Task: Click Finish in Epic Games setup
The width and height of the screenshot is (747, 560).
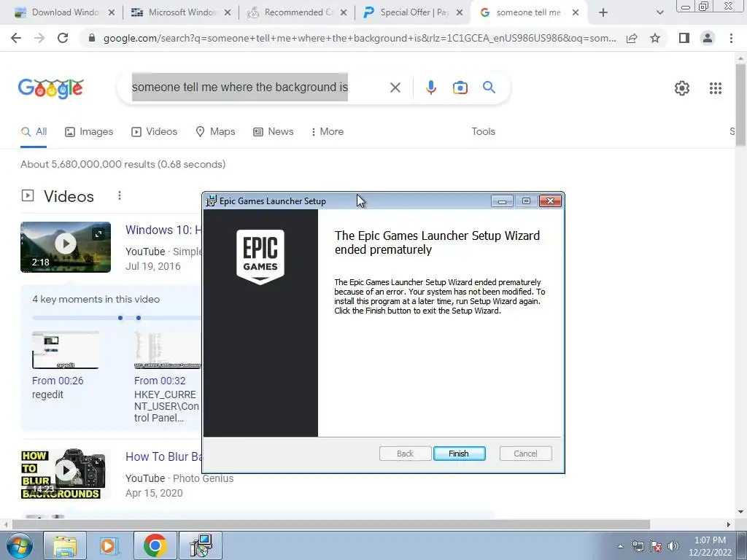Action: [x=460, y=454]
